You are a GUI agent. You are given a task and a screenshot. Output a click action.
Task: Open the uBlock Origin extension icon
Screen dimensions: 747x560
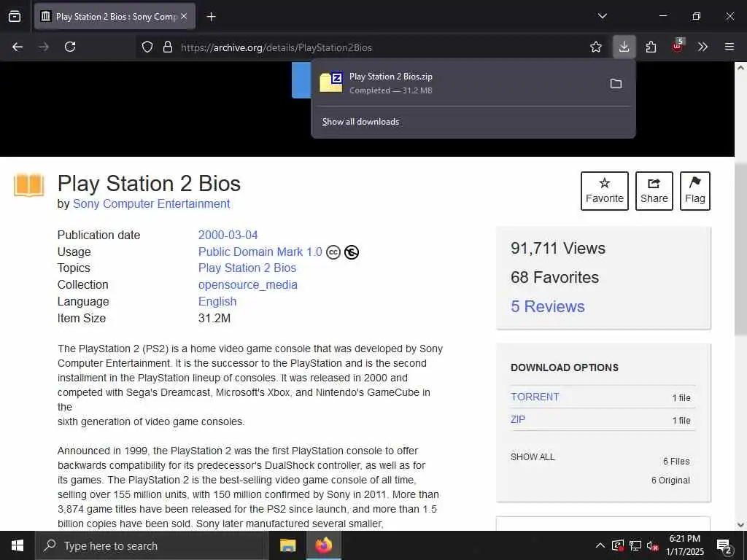pyautogui.click(x=678, y=46)
